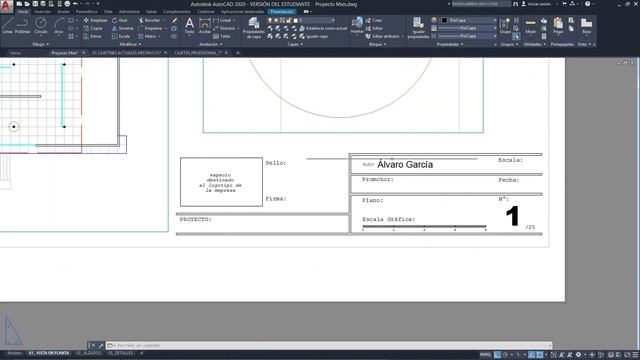The image size is (640, 360).
Task: Click the Medir measure tool
Action: tap(531, 25)
